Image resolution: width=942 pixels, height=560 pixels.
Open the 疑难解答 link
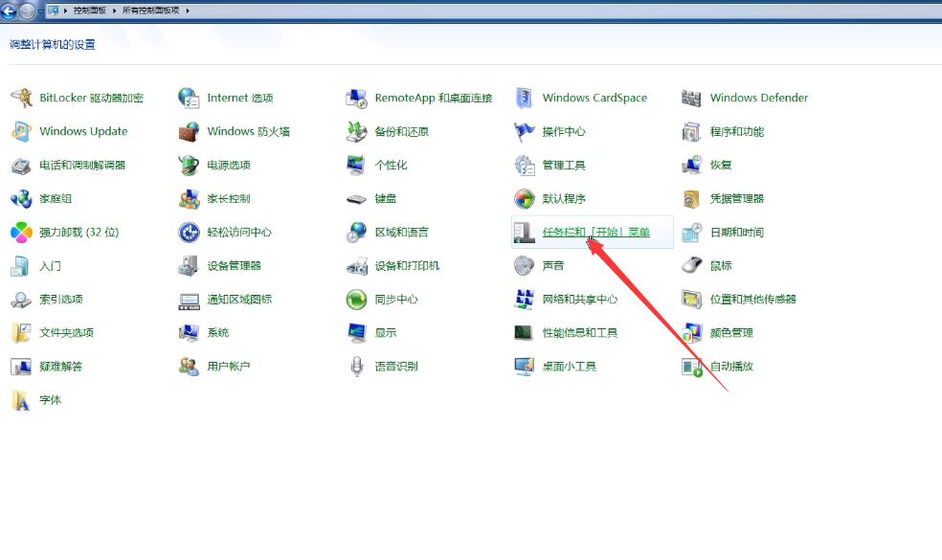coord(60,367)
